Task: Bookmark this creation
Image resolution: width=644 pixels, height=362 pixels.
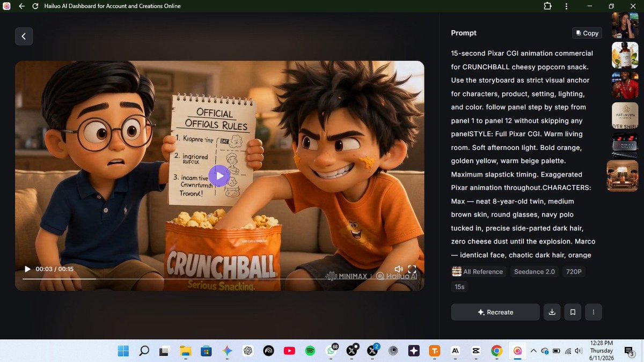Action: (x=573, y=312)
